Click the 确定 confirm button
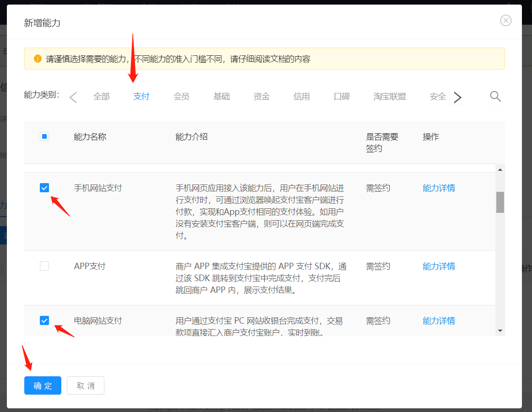This screenshot has width=532, height=412. (x=43, y=385)
